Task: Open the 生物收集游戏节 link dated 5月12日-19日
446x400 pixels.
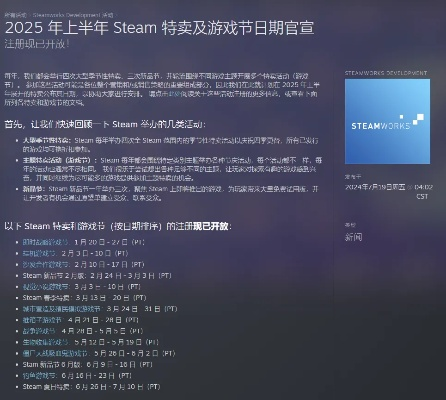Action: coord(46,342)
